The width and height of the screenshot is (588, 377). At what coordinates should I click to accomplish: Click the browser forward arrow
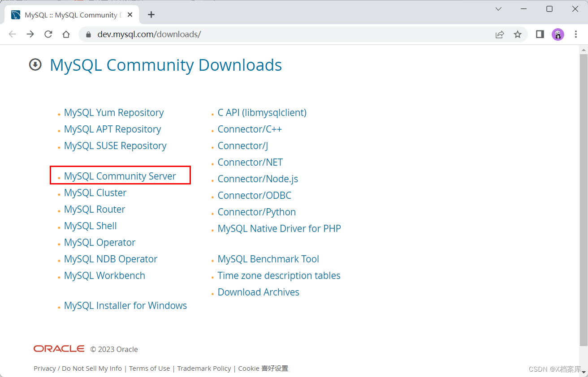click(x=30, y=34)
